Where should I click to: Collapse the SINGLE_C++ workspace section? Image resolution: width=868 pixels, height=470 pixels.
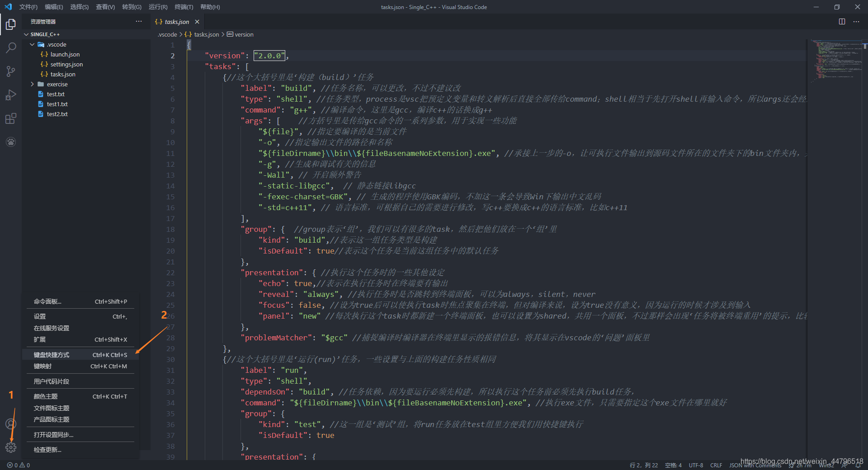click(x=45, y=34)
